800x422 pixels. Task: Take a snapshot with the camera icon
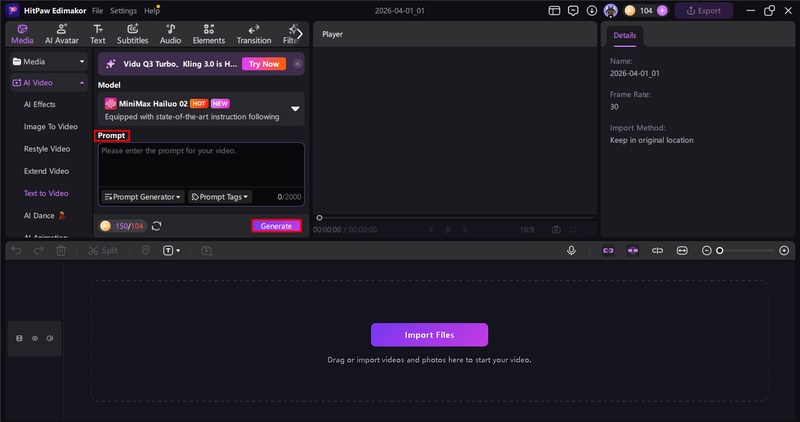pos(556,230)
